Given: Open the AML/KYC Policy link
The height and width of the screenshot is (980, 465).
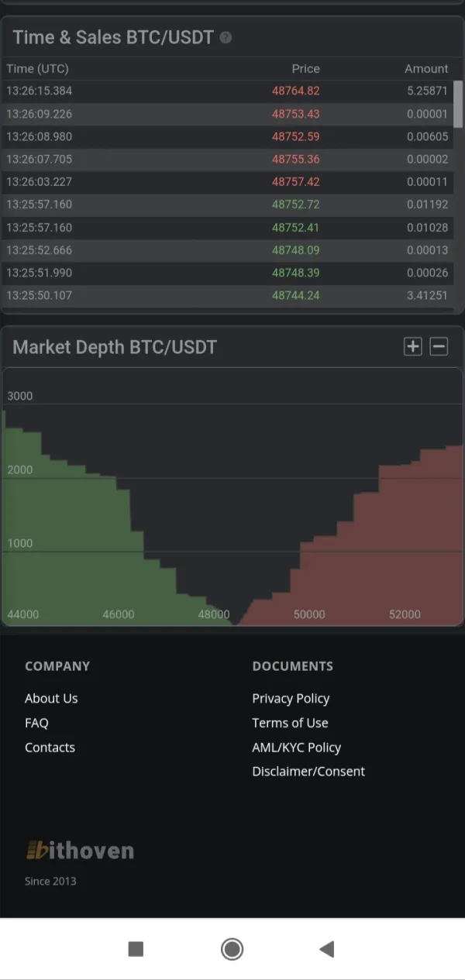Looking at the screenshot, I should (x=296, y=748).
